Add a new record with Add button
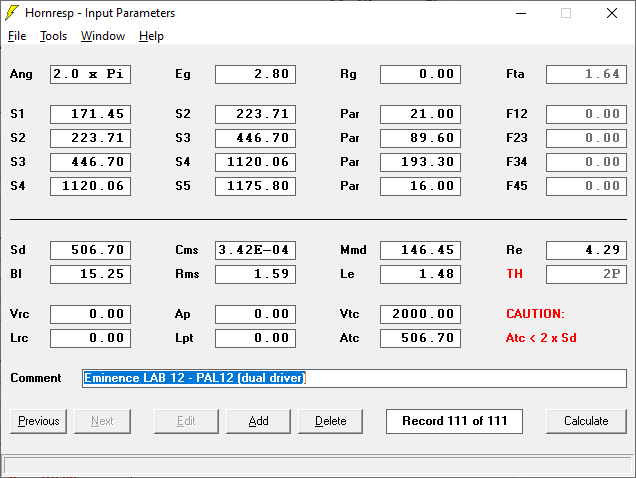The height and width of the screenshot is (478, 636). tap(258, 421)
